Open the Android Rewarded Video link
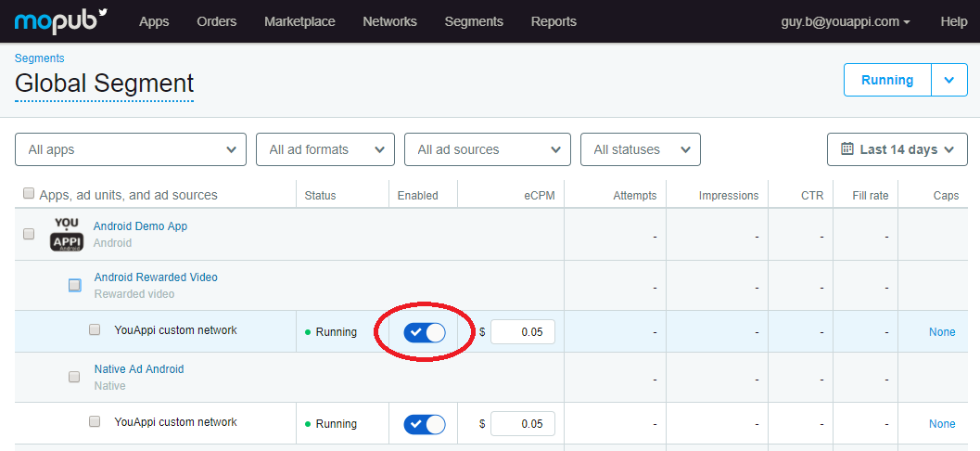This screenshot has height=451, width=980. [x=156, y=277]
